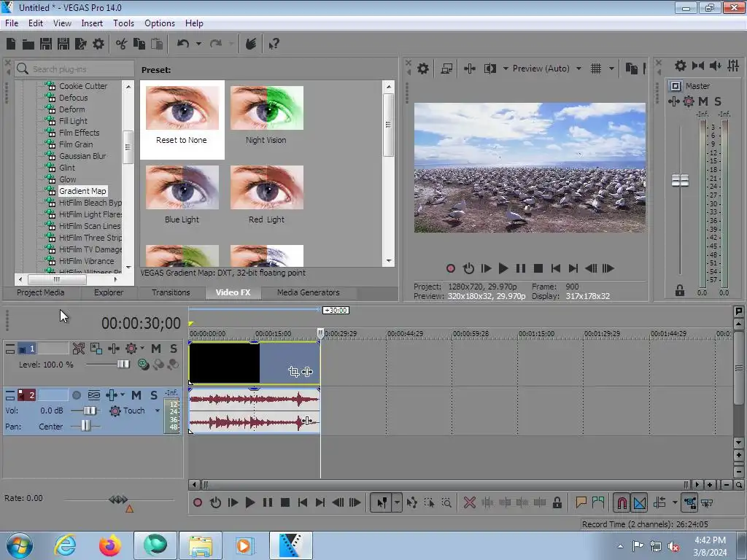Viewport: 747px width, 560px height.
Task: Click the Dim Output speaker icon
Action: (715, 65)
